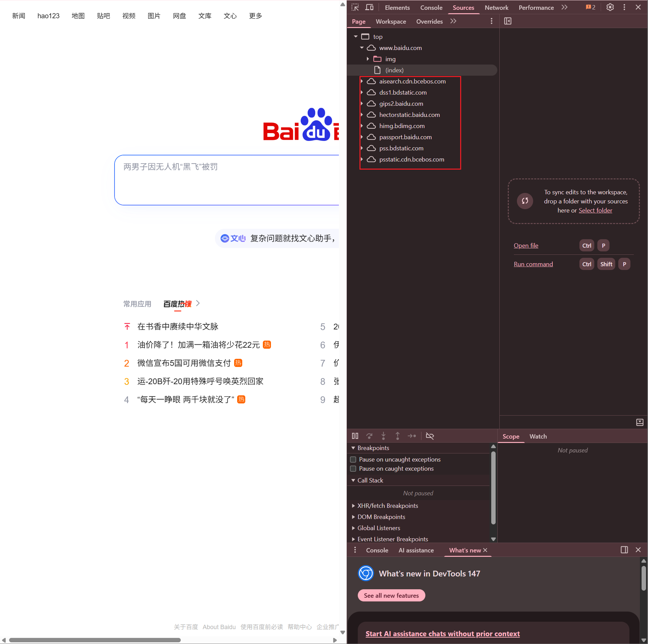The image size is (648, 644).
Task: Select the inspect element tool
Action: (x=355, y=7)
